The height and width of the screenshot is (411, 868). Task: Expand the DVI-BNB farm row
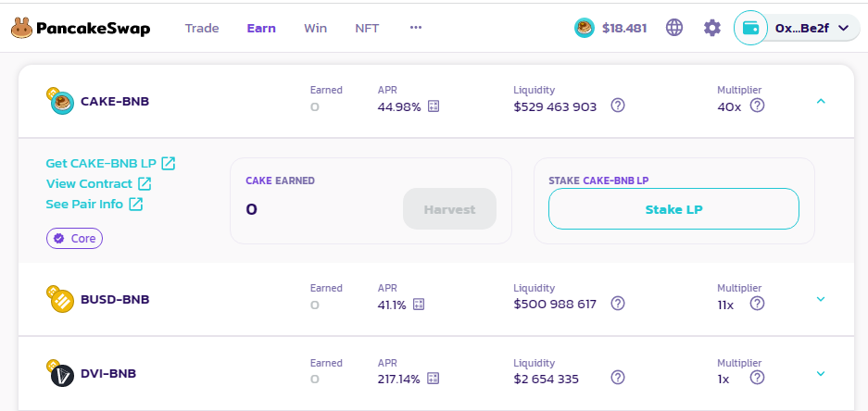pyautogui.click(x=821, y=373)
